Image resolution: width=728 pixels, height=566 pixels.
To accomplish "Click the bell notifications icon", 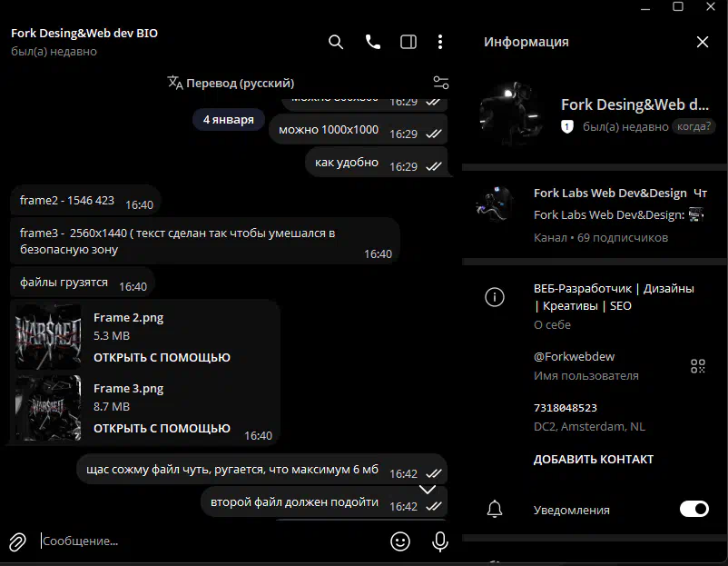I will pos(495,510).
